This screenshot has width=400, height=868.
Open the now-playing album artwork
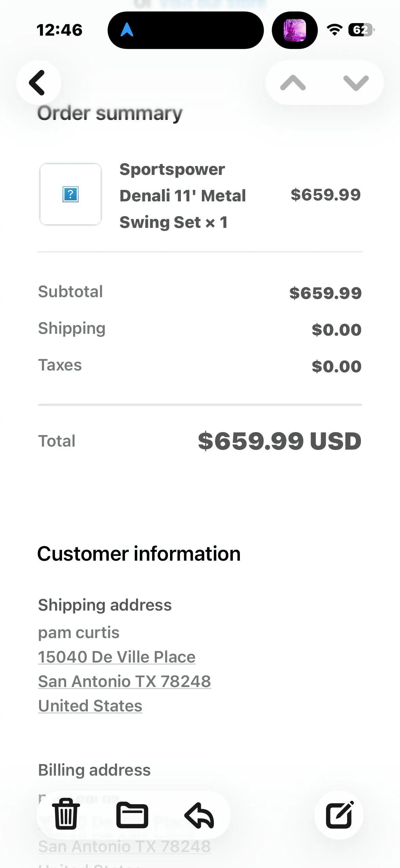click(294, 30)
